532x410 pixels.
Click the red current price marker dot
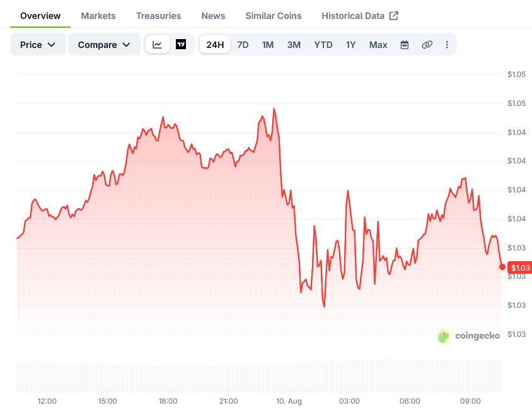coord(502,267)
